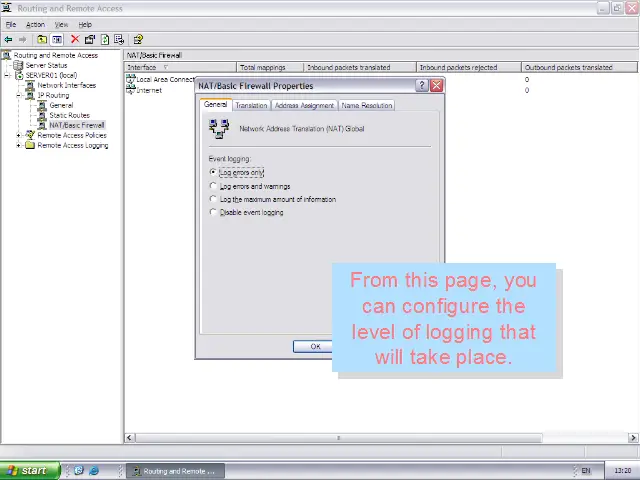Collapse the IP Routing node
This screenshot has width=640, height=480.
pos(19,96)
